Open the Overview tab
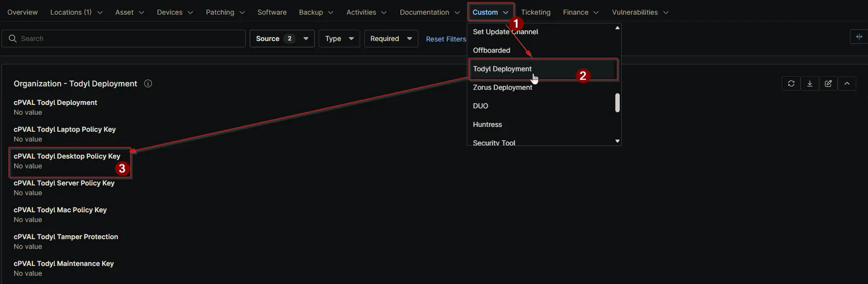The width and height of the screenshot is (868, 284). [22, 12]
